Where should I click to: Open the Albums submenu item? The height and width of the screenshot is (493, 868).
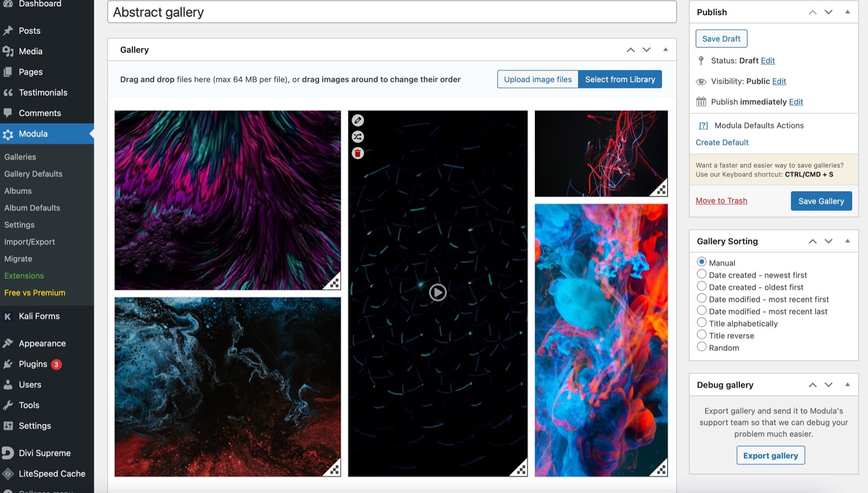(18, 191)
